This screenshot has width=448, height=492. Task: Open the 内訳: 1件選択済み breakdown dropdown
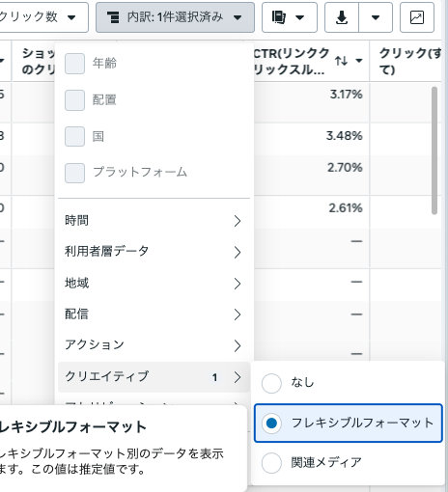175,17
